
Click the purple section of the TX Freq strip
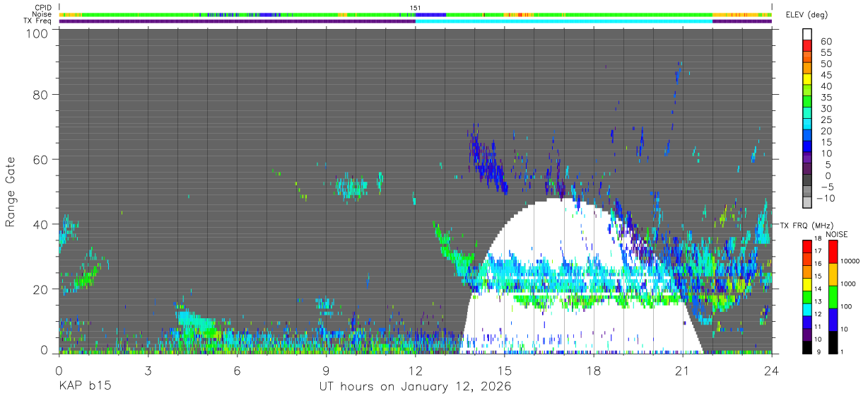click(x=237, y=21)
